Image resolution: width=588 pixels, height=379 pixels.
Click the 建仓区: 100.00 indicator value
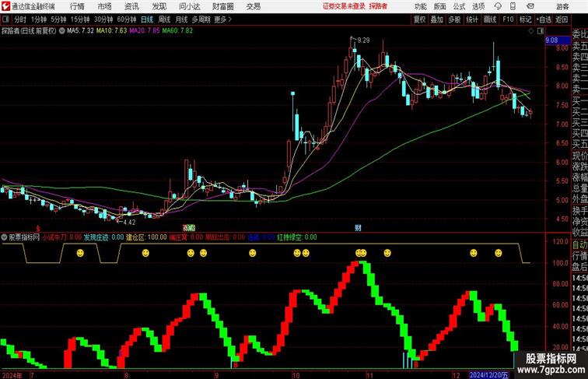point(146,237)
